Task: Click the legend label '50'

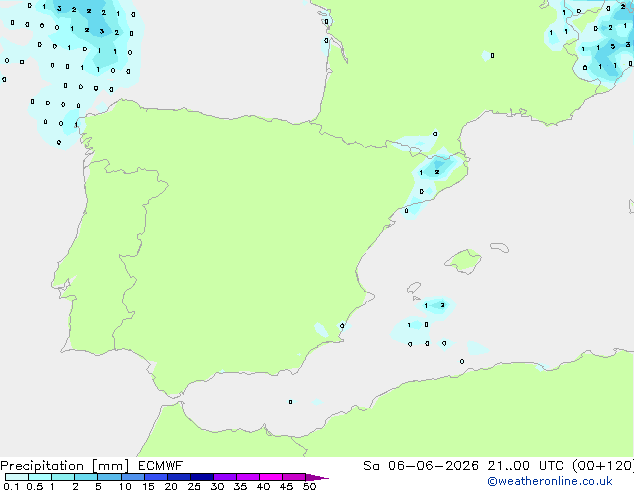Action: tap(309, 486)
